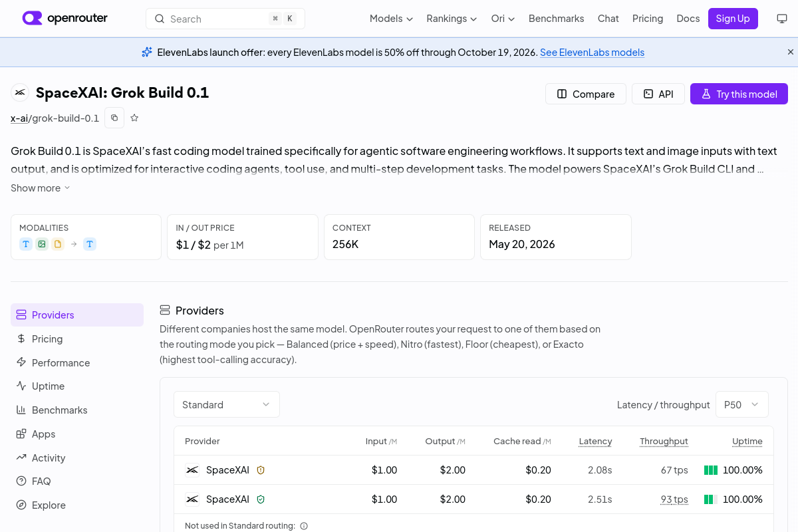The image size is (798, 532).
Task: Click the Try this model button
Action: click(x=739, y=94)
